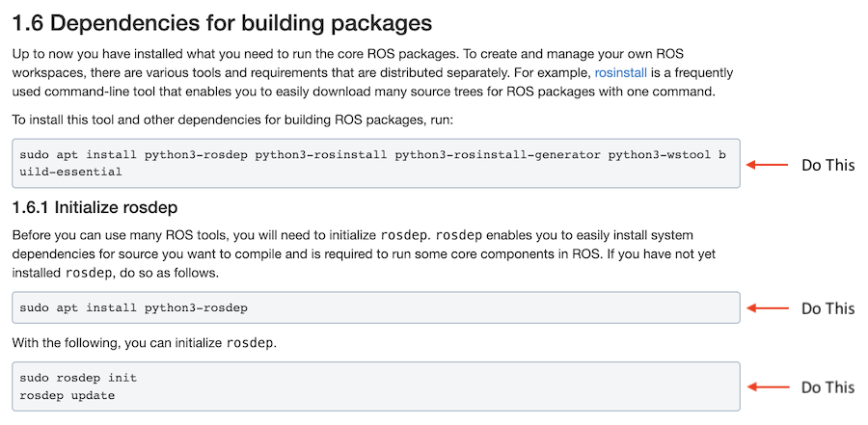The image size is (868, 425).
Task: Click the "Before you can use many ROS tools" text
Action: 193,235
